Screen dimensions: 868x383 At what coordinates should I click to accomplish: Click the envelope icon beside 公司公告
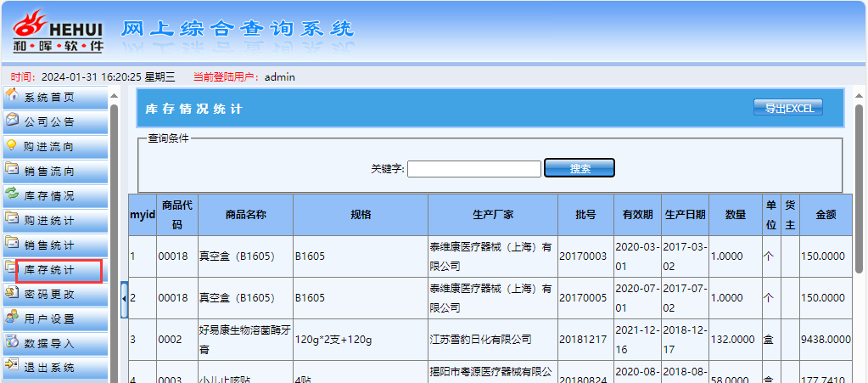click(x=12, y=121)
